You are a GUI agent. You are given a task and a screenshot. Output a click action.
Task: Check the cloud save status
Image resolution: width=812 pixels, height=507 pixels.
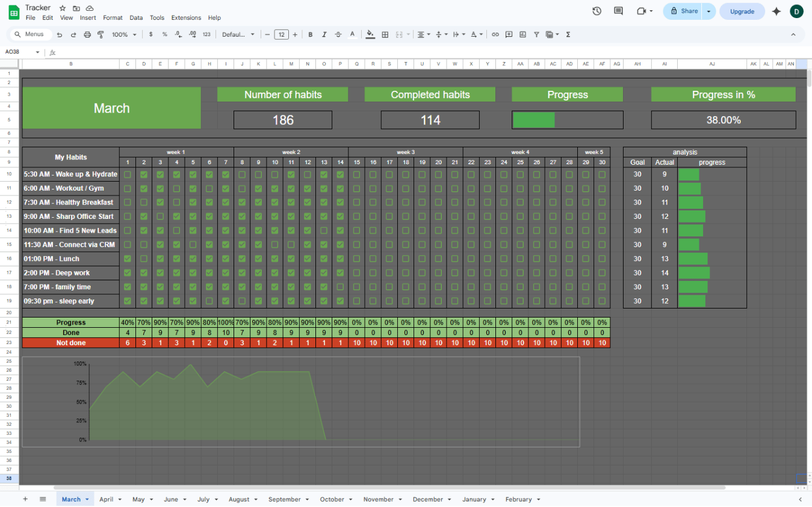(90, 8)
